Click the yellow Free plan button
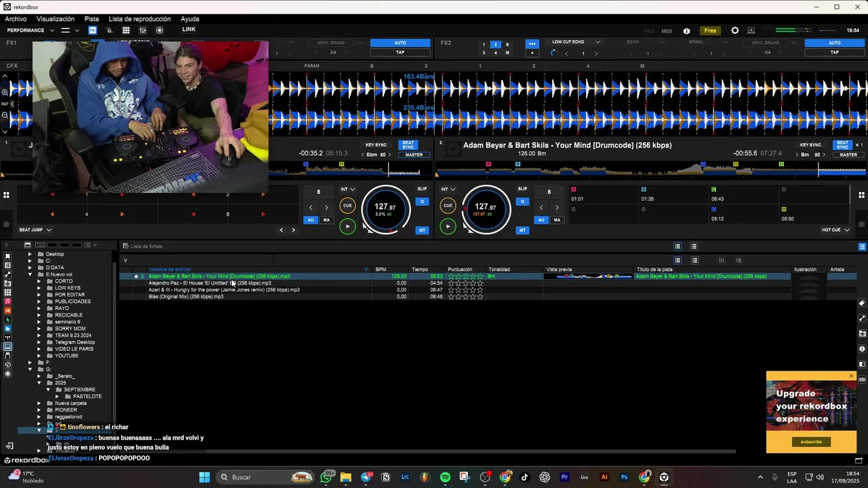 coord(710,30)
